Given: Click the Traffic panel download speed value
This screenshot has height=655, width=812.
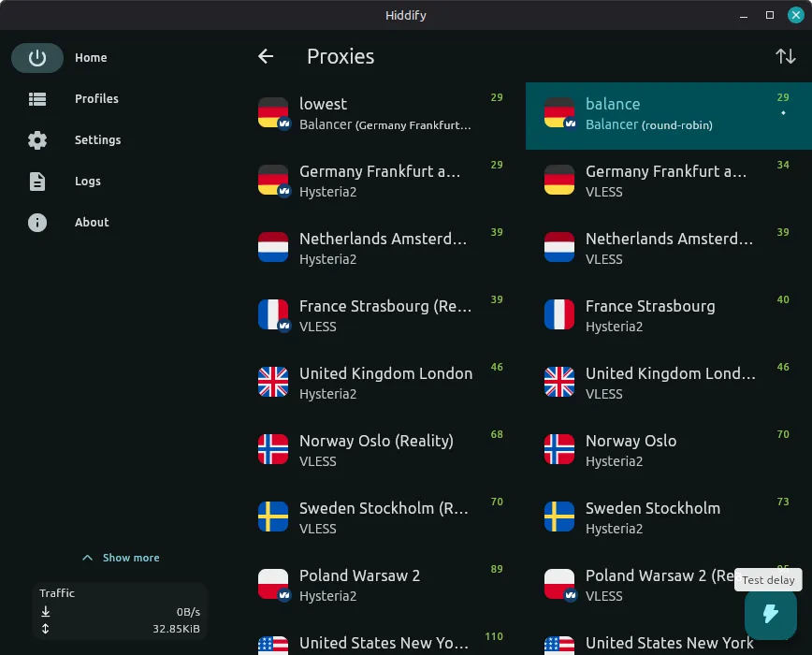Looking at the screenshot, I should pyautogui.click(x=188, y=612).
